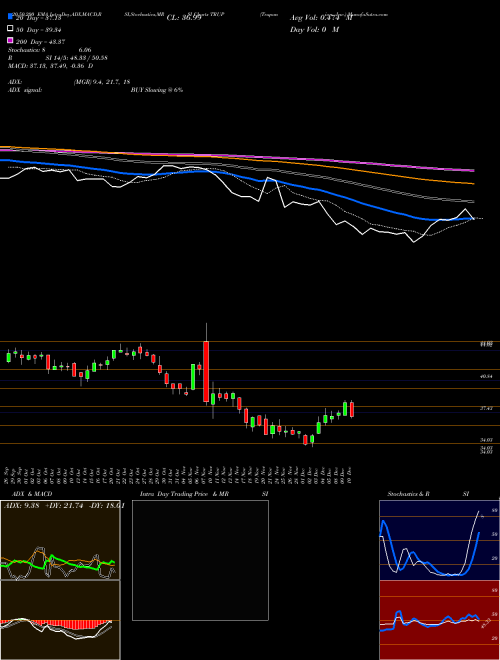This screenshot has height=660, width=500.
Task: Click the 'BUY Slowing @ 6%' signal text
Action: pyautogui.click(x=157, y=90)
